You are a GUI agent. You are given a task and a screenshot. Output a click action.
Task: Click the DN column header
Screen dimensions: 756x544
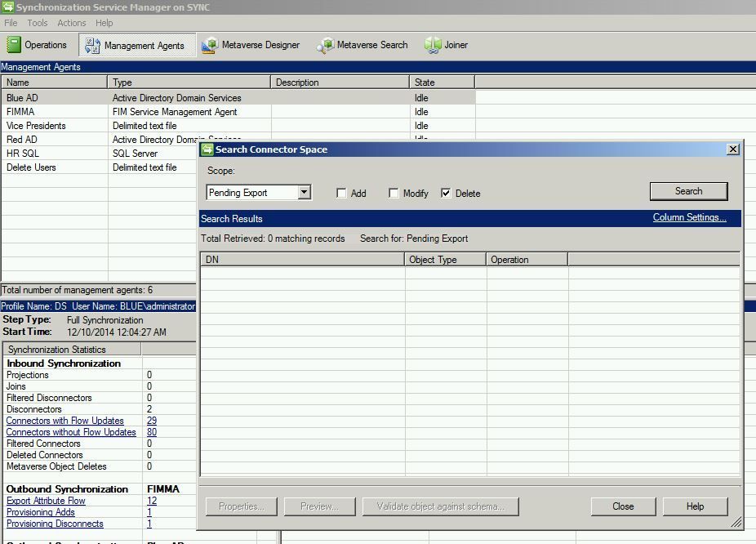pyautogui.click(x=303, y=260)
